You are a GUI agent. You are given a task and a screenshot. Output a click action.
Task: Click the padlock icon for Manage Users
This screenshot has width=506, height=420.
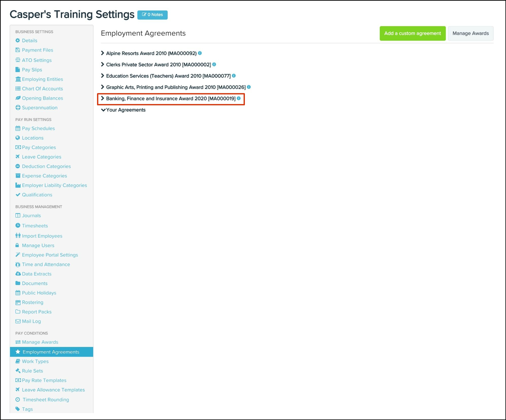click(x=17, y=245)
